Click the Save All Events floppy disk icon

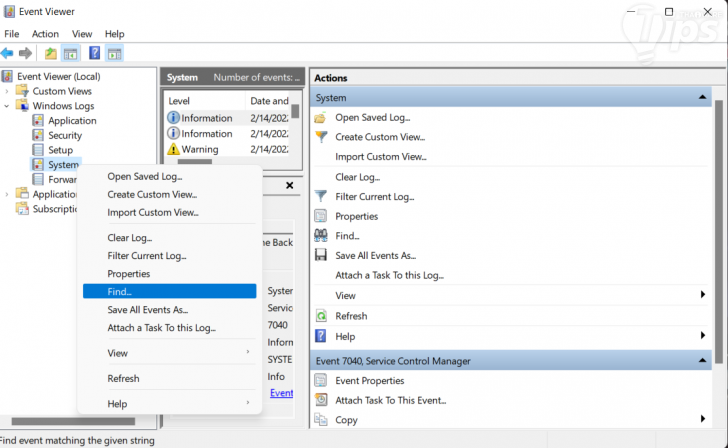point(320,255)
